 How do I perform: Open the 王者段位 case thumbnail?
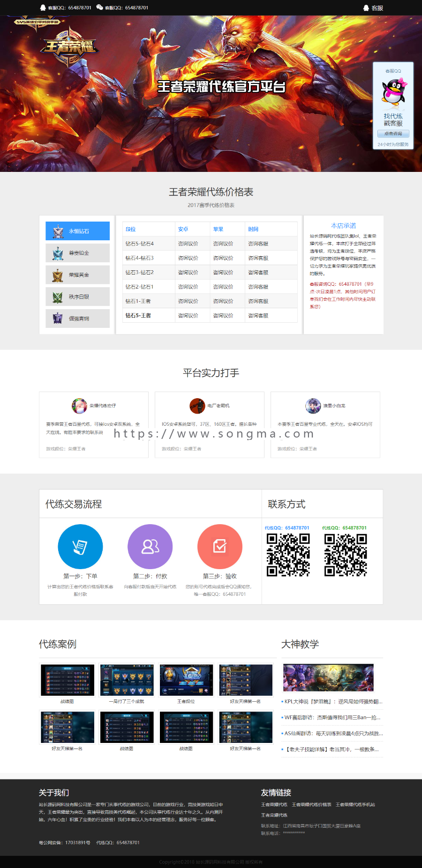186,680
